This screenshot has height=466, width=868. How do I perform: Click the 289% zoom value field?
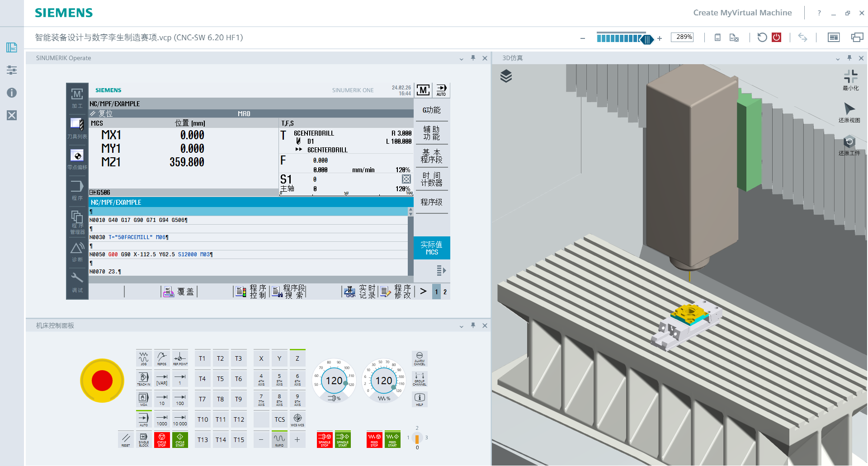(x=682, y=37)
